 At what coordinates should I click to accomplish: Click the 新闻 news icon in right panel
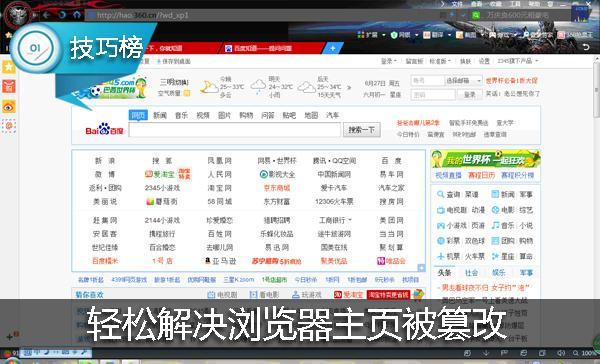(x=495, y=194)
